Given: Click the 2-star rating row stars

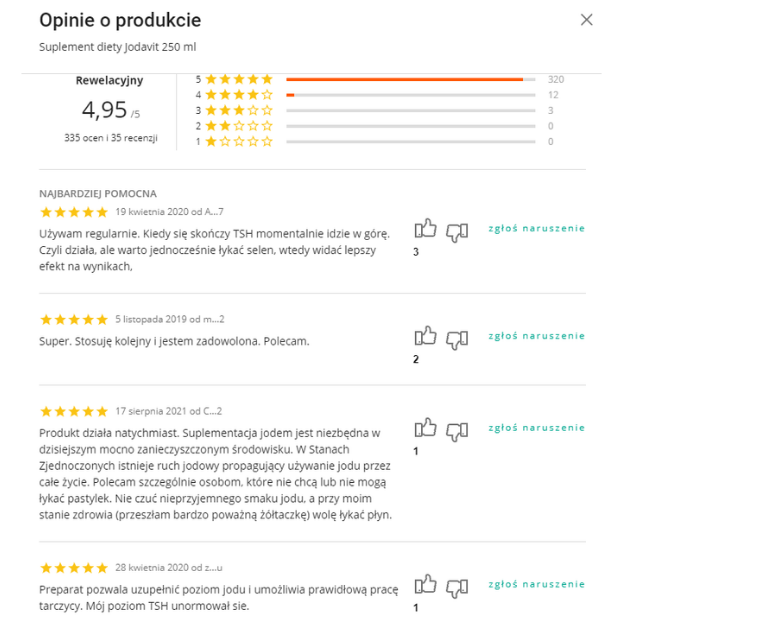Looking at the screenshot, I should (239, 126).
